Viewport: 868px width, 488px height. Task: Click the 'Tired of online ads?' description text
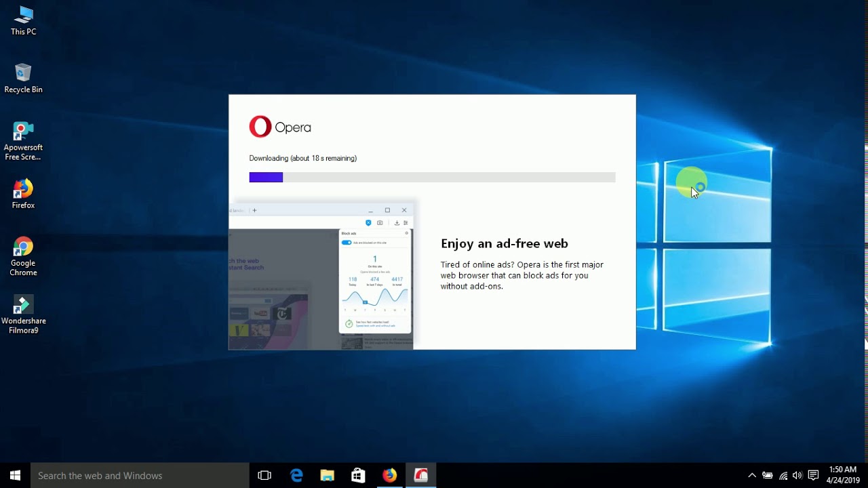[521, 275]
